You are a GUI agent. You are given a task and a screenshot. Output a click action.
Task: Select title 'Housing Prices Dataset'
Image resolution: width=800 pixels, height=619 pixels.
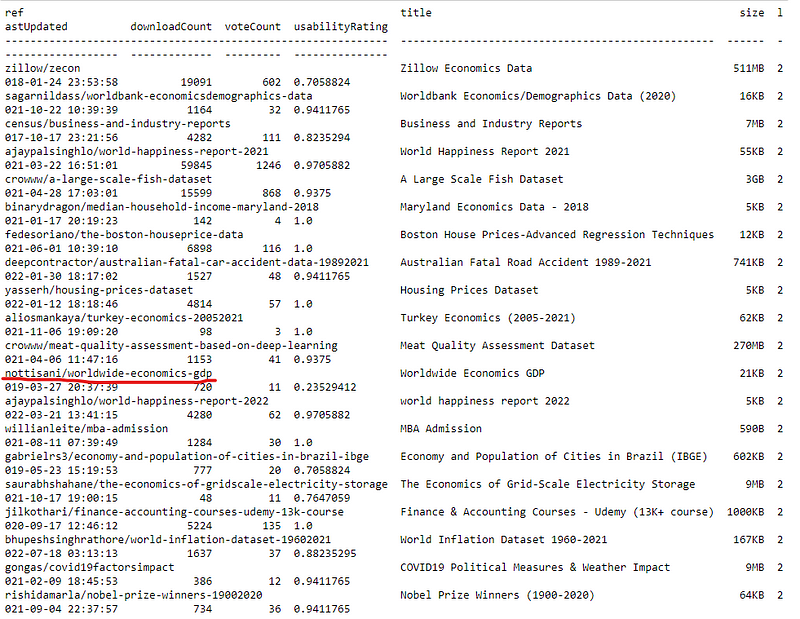(x=469, y=290)
